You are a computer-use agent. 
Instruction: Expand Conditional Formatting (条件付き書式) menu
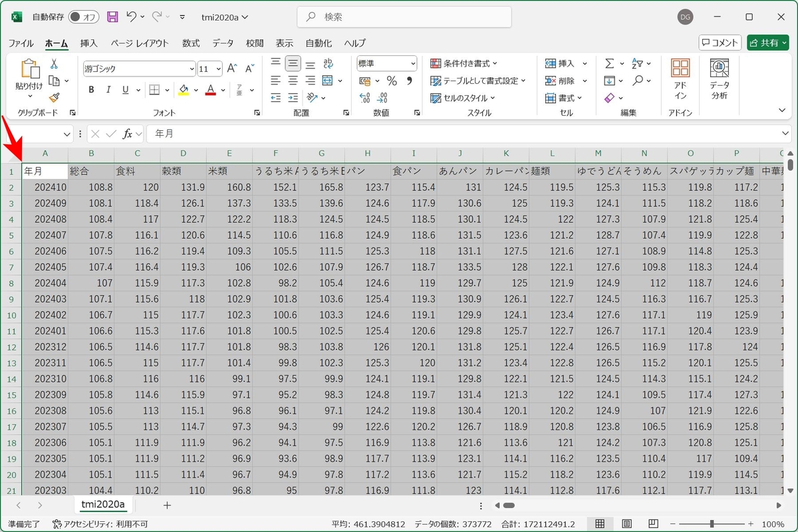pyautogui.click(x=464, y=64)
